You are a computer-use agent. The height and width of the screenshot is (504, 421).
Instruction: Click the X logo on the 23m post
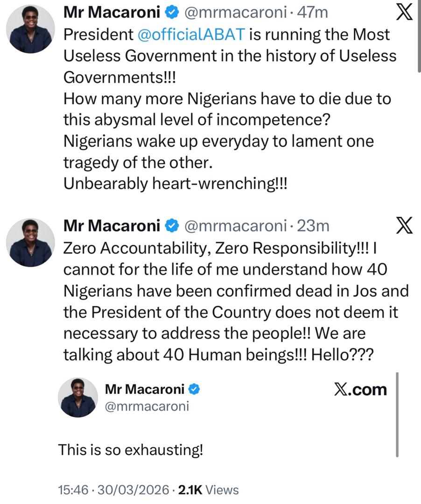(x=404, y=226)
